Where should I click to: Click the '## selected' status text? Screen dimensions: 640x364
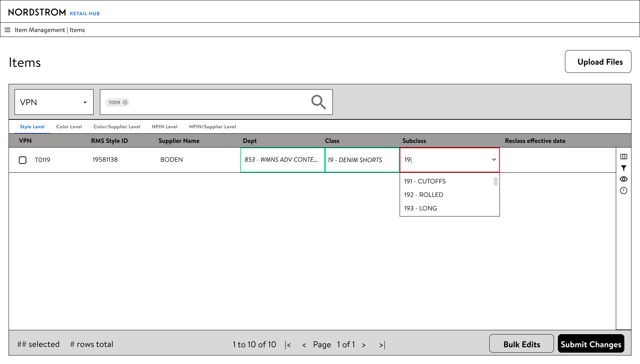click(38, 344)
